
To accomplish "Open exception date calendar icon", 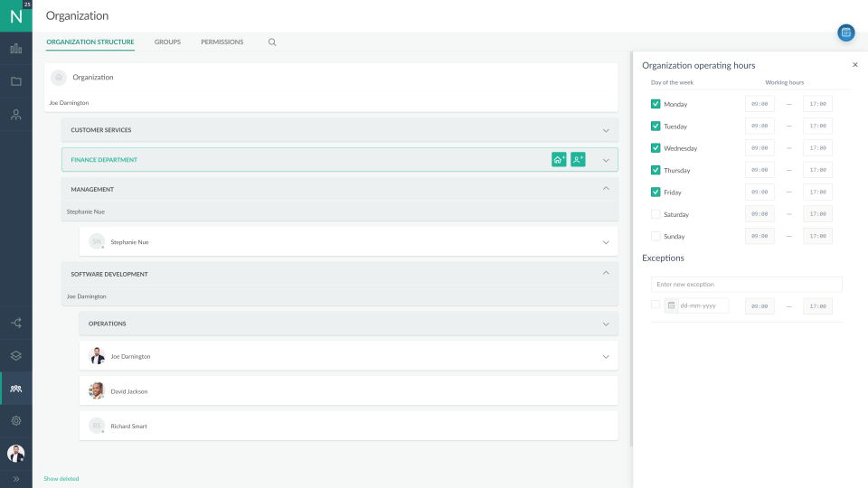I will (671, 305).
